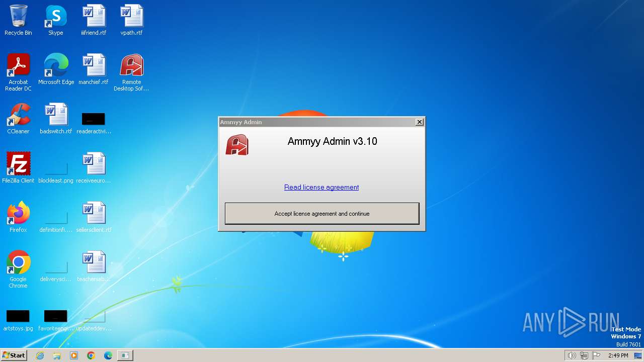This screenshot has height=362, width=644.
Task: Launch Internet Explorer from taskbar
Action: tap(40, 355)
